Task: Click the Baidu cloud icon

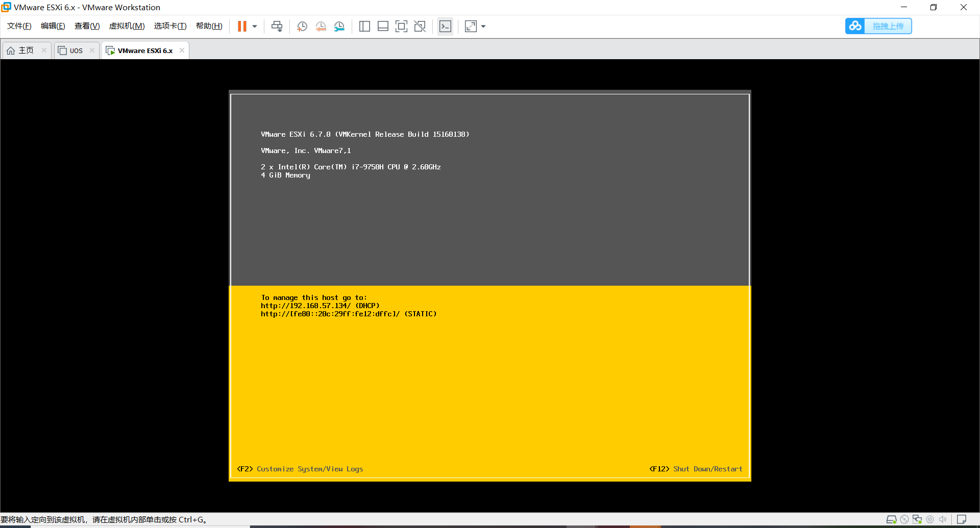Action: [855, 26]
